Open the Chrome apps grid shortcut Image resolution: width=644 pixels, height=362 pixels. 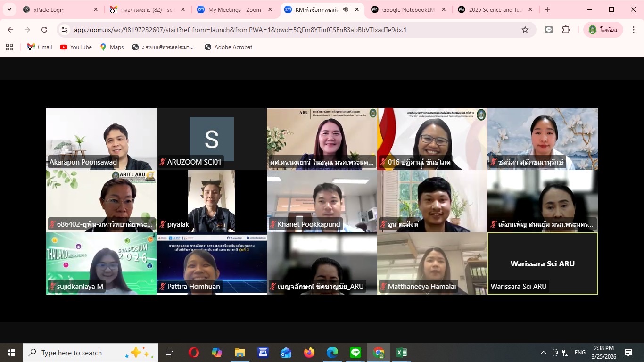(x=9, y=47)
